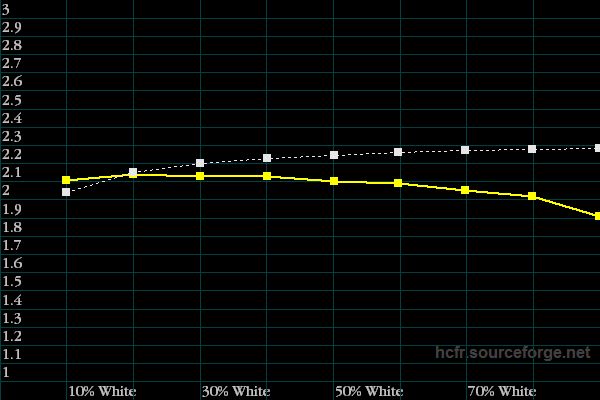Screen dimensions: 600x400
Task: Select the "2.5" y-axis value
Action: coord(12,100)
